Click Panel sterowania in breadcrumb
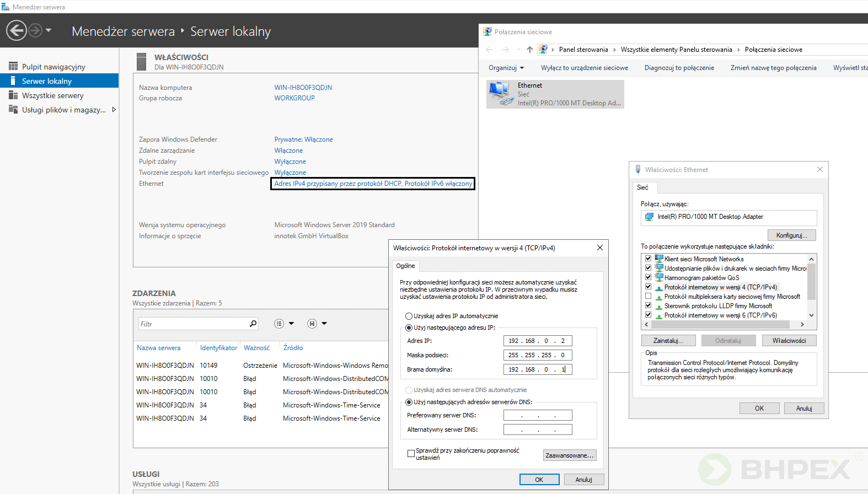This screenshot has width=868, height=494. point(583,50)
